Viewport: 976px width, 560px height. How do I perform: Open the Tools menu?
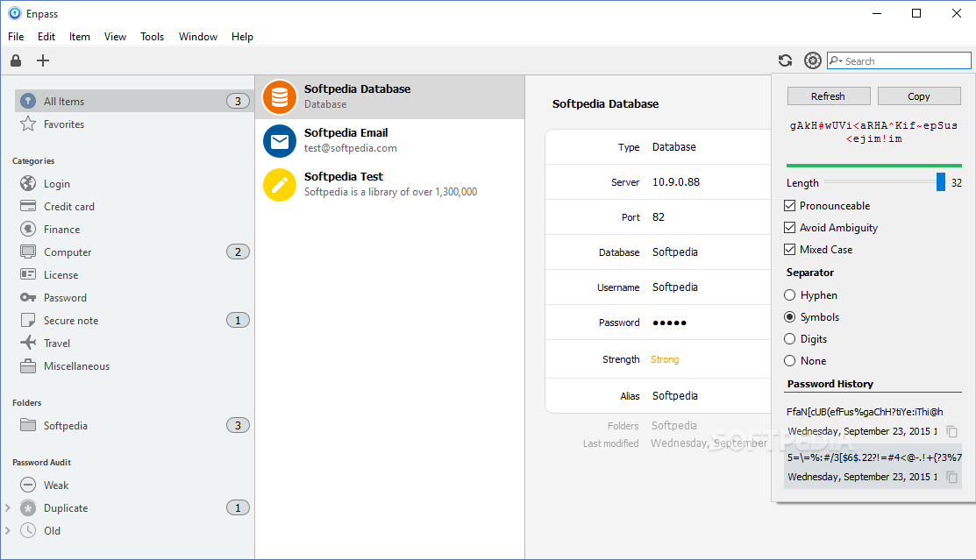(x=152, y=37)
